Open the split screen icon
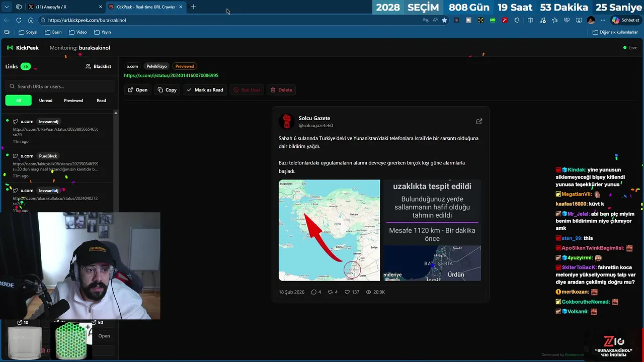This screenshot has width=644, height=362. coord(530,20)
